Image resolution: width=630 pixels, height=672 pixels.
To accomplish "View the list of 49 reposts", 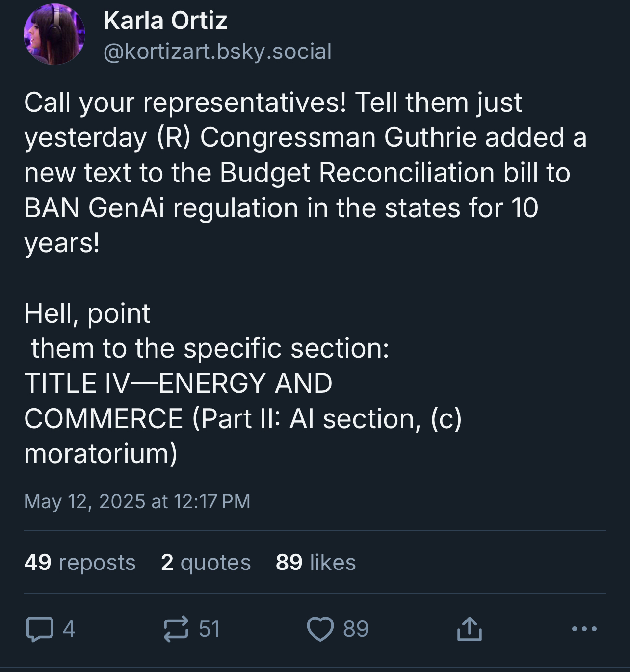I will (x=79, y=562).
